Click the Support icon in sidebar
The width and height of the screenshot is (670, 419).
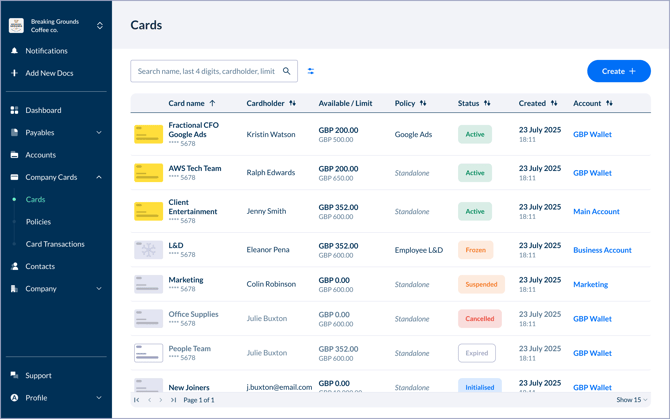point(14,375)
